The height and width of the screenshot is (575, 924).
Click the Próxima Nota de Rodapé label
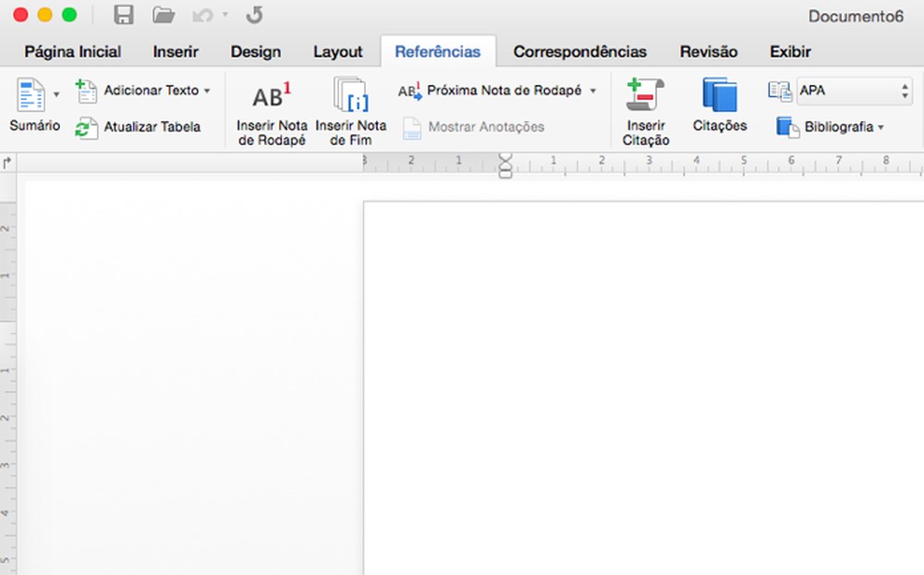[504, 91]
